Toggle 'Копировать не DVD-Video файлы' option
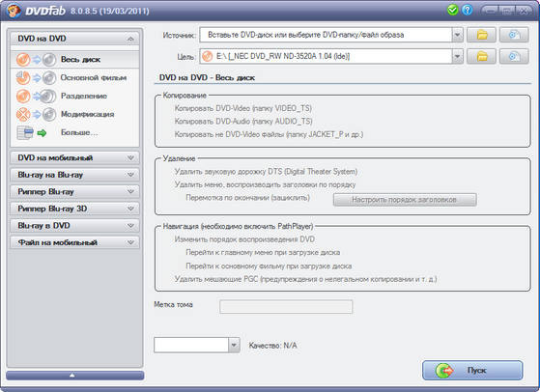The image size is (540, 392). tap(269, 134)
